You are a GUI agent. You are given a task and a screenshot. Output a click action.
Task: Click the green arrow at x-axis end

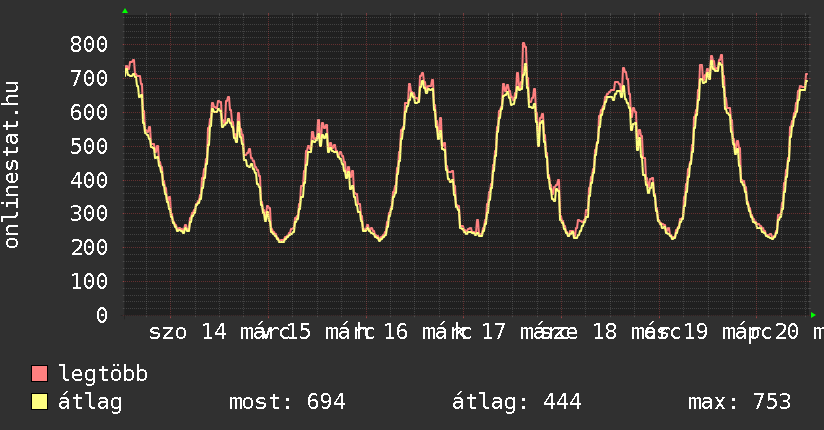(x=813, y=314)
